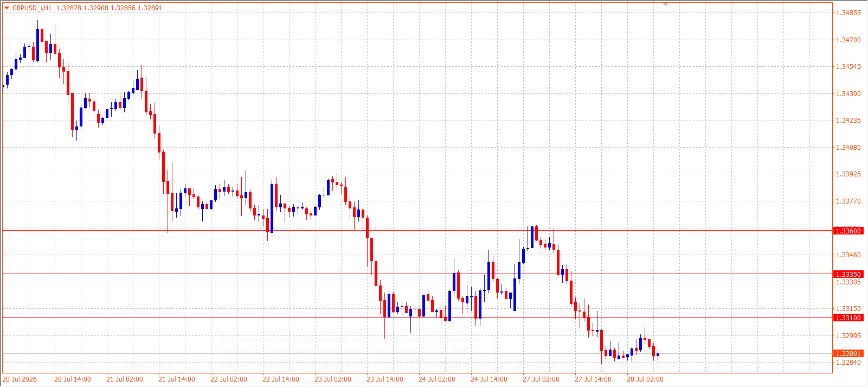Click price scale label 1.33305
Image resolution: width=868 pixels, height=387 pixels.
coord(848,282)
